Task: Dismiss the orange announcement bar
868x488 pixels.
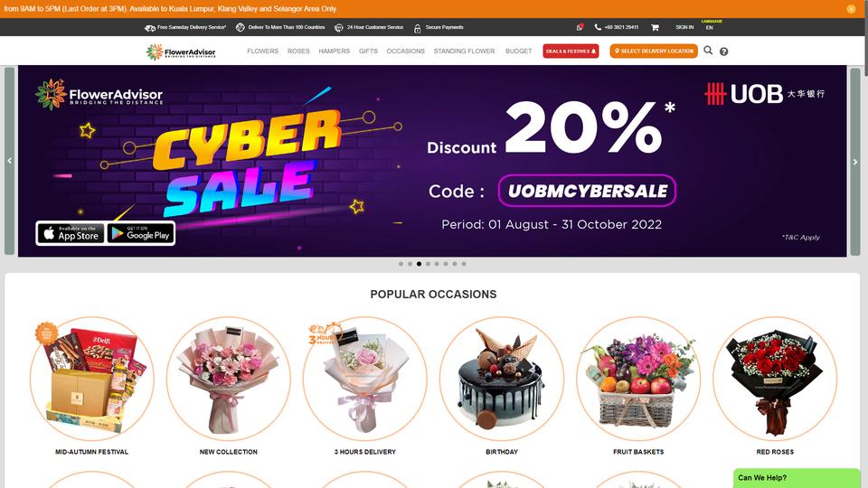Action: [x=851, y=9]
